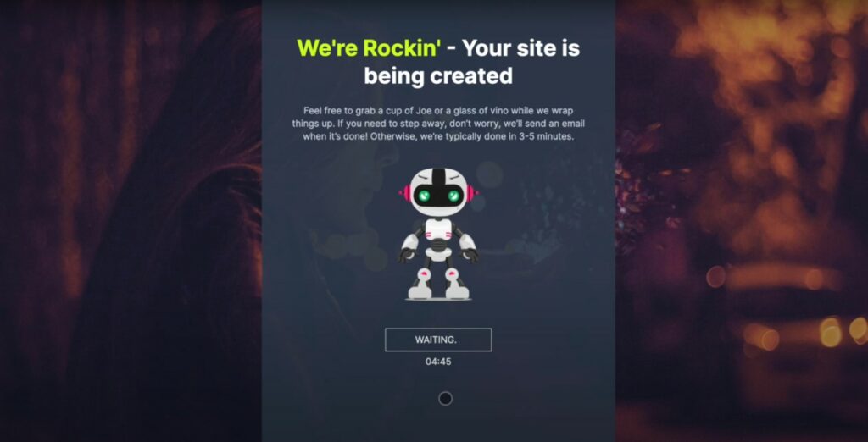Click the green "We're Rockin'" heading text
This screenshot has width=868, height=442.
[x=369, y=48]
